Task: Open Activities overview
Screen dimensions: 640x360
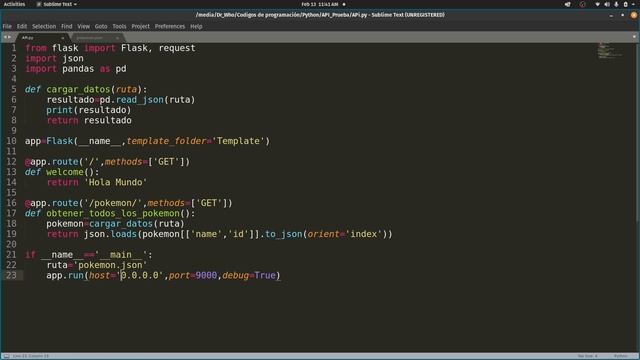Action: pyautogui.click(x=14, y=4)
